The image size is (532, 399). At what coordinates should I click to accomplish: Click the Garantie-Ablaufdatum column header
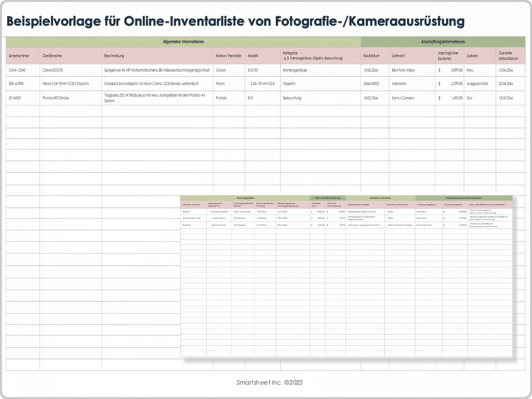tap(508, 56)
